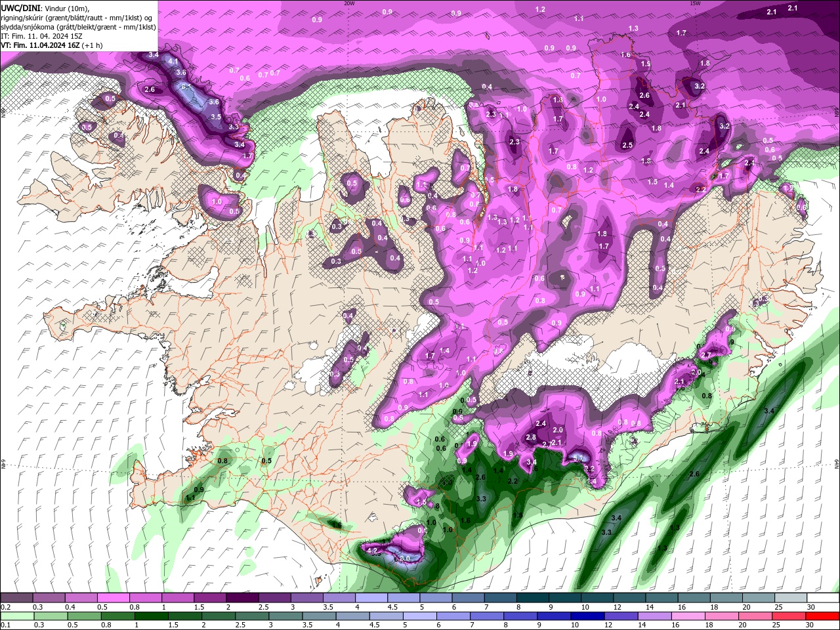Select the 'Vindur (10m)' header text
Image resolution: width=840 pixels, height=630 pixels.
click(66, 8)
